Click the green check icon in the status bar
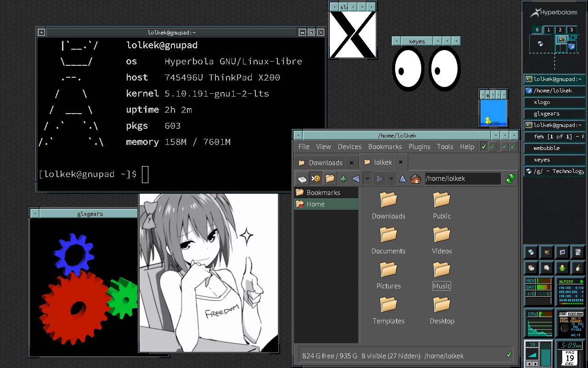 tap(509, 355)
